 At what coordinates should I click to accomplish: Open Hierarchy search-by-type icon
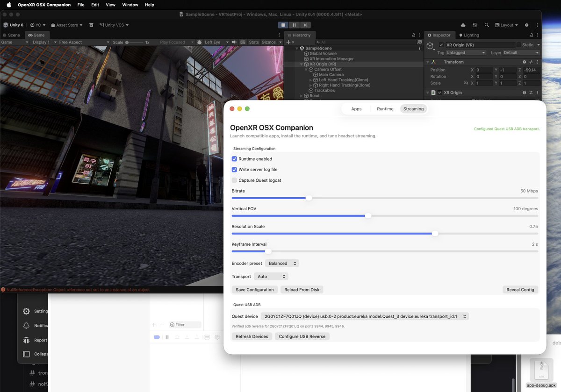(419, 42)
